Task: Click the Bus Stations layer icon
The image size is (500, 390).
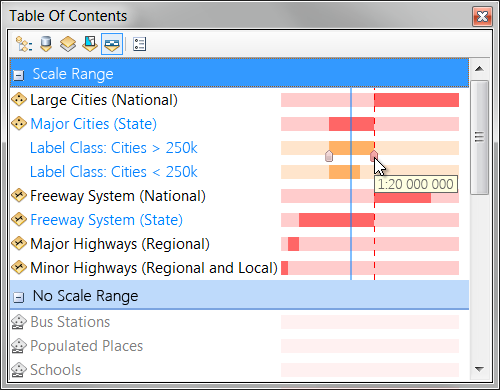Action: 19,322
